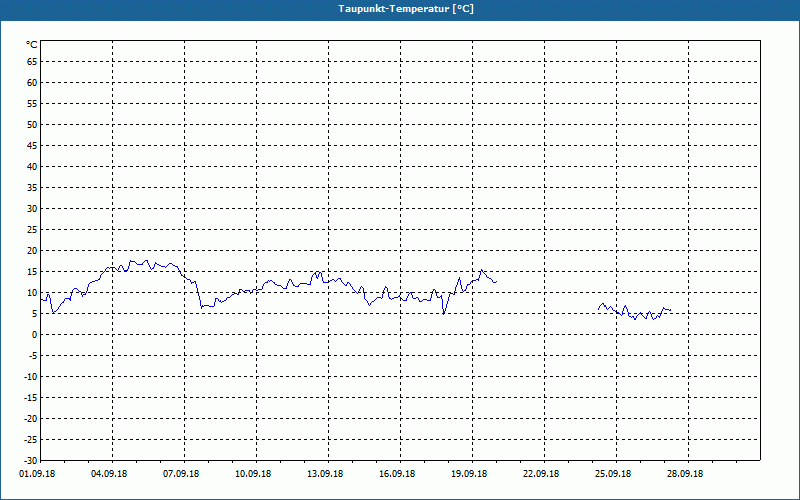The width and height of the screenshot is (800, 500).
Task: Click the -20 y-axis label
Action: [x=31, y=419]
